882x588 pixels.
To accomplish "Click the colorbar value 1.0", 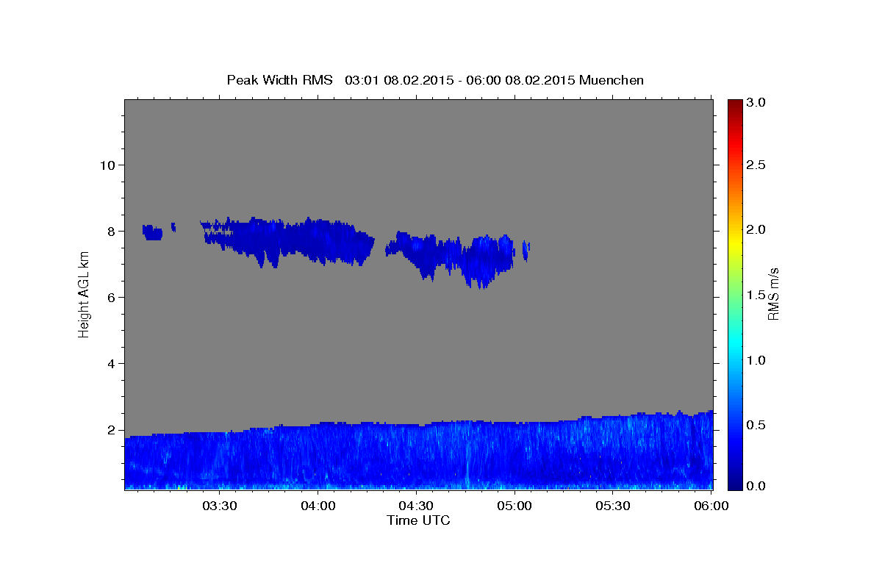I will 756,360.
